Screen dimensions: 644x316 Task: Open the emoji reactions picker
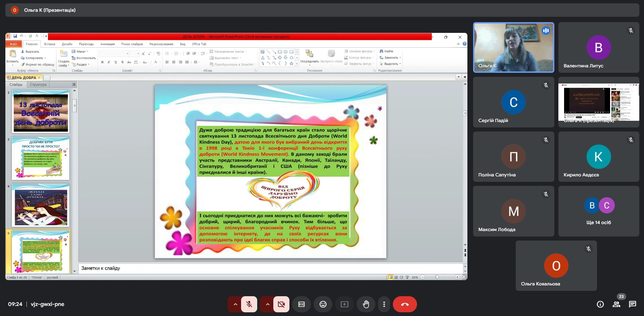pos(323,304)
